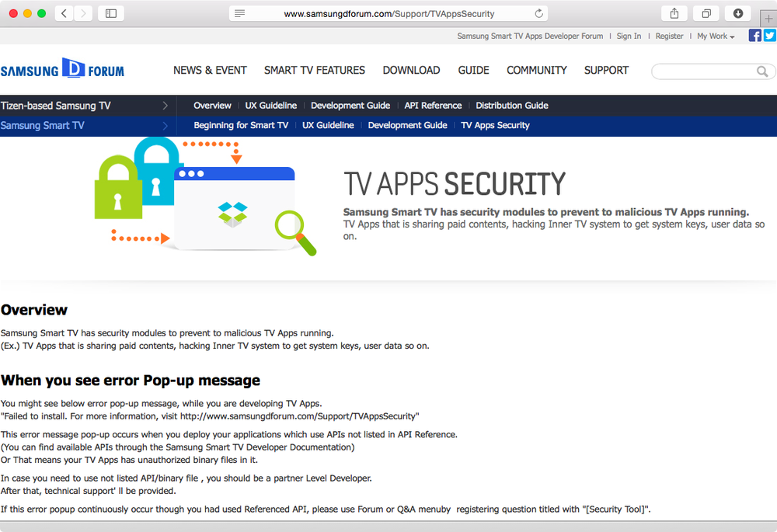This screenshot has width=777, height=532.
Task: Expand the Samsung Smart TV chevron
Action: 165,126
